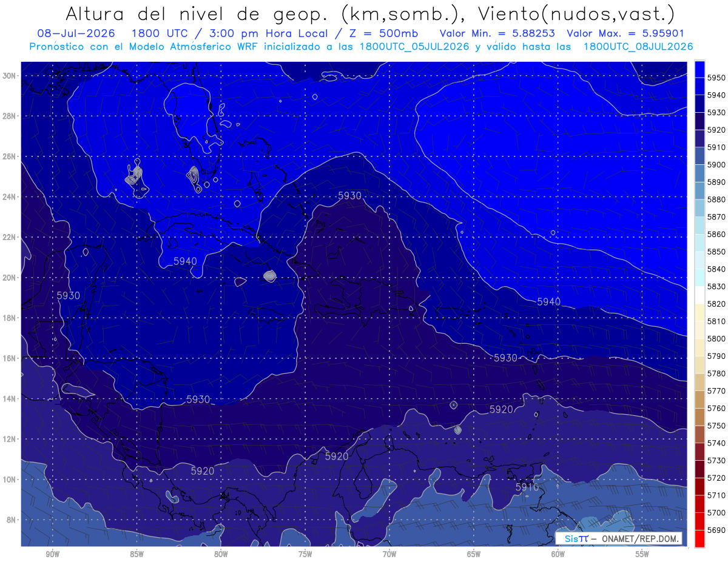Click the '90W' longitude axis label
This screenshot has width=728, height=562.
coord(52,554)
